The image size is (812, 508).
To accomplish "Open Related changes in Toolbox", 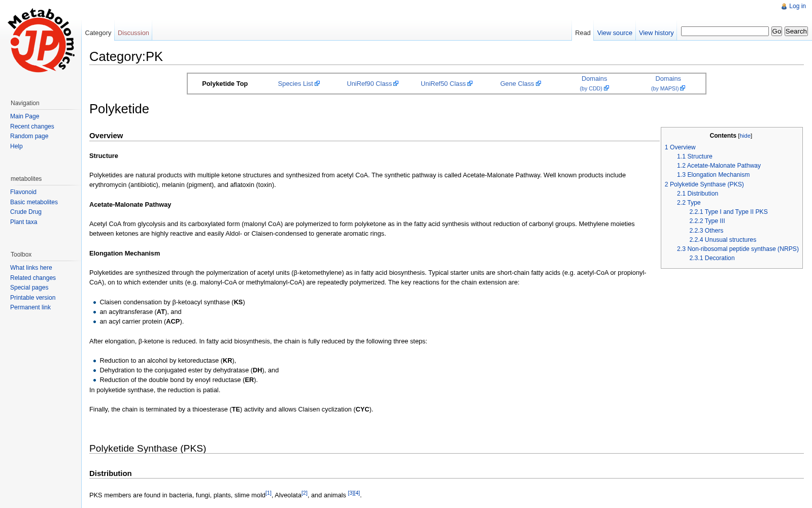I will 33,278.
